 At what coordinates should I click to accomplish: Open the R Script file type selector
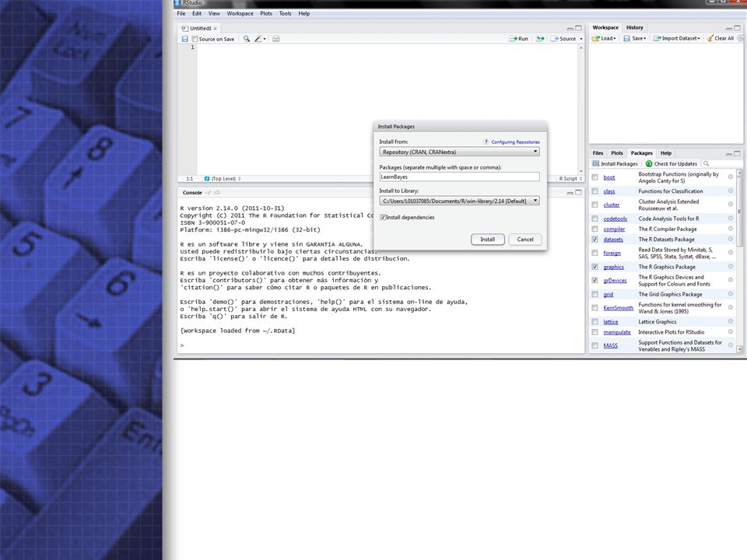click(570, 179)
